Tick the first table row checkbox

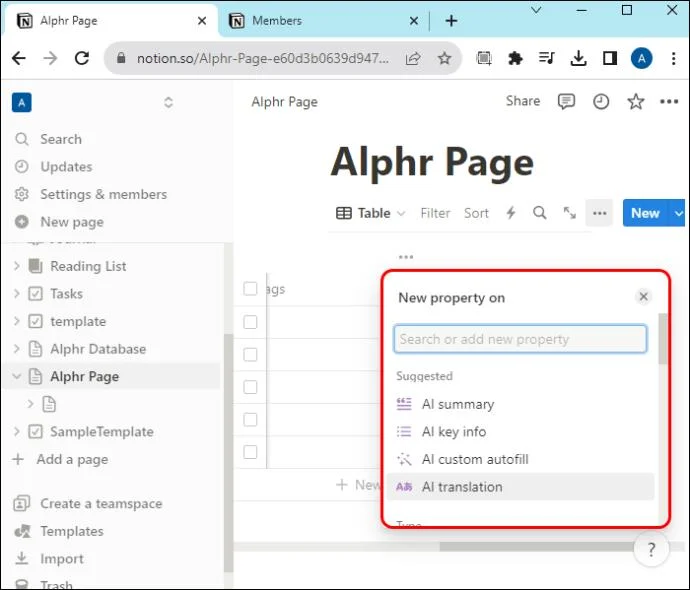(250, 322)
